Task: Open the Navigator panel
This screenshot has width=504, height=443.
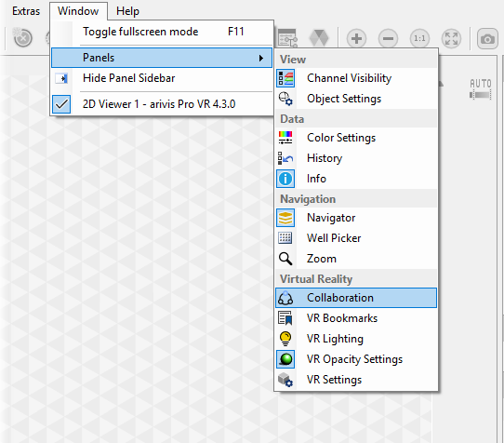Action: [356, 218]
